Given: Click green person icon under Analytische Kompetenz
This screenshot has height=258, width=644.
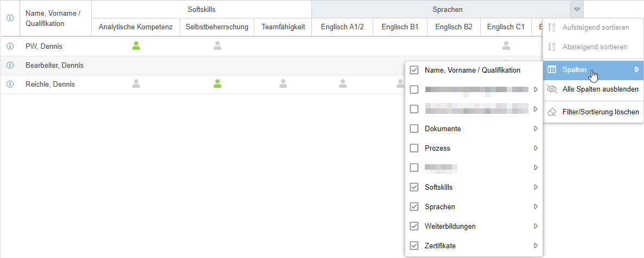Looking at the screenshot, I should (136, 46).
